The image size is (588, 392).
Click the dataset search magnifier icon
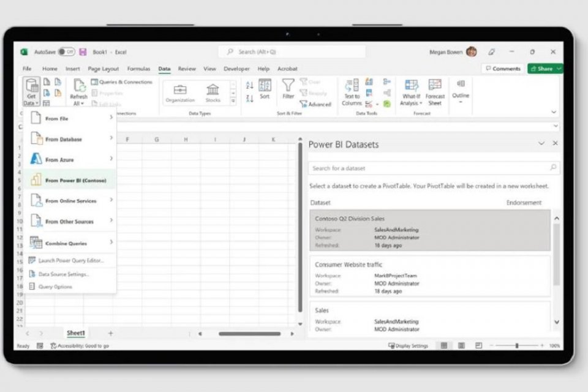click(x=552, y=168)
